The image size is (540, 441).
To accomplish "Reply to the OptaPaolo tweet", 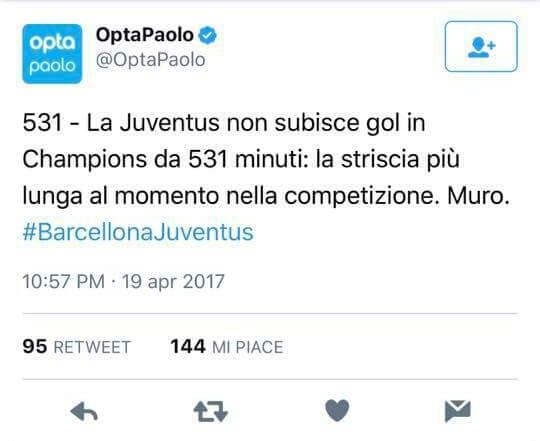I will tap(84, 412).
